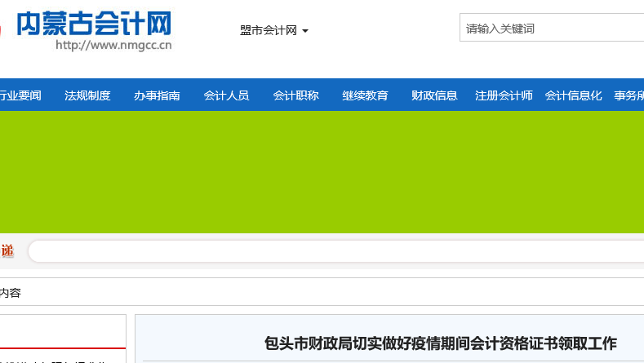Click the left sidebar panel header

point(62,331)
